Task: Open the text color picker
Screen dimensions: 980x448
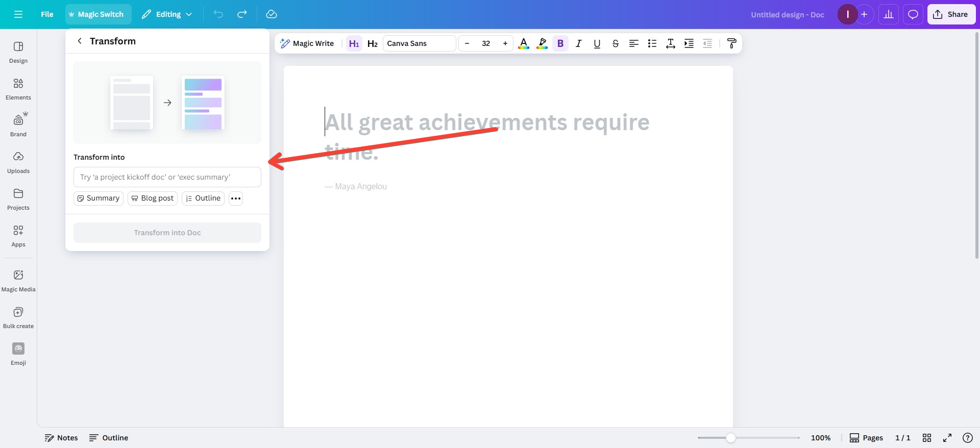Action: click(524, 43)
